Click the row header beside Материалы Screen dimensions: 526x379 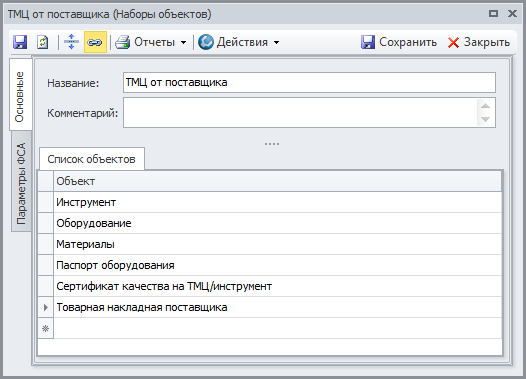tap(46, 244)
